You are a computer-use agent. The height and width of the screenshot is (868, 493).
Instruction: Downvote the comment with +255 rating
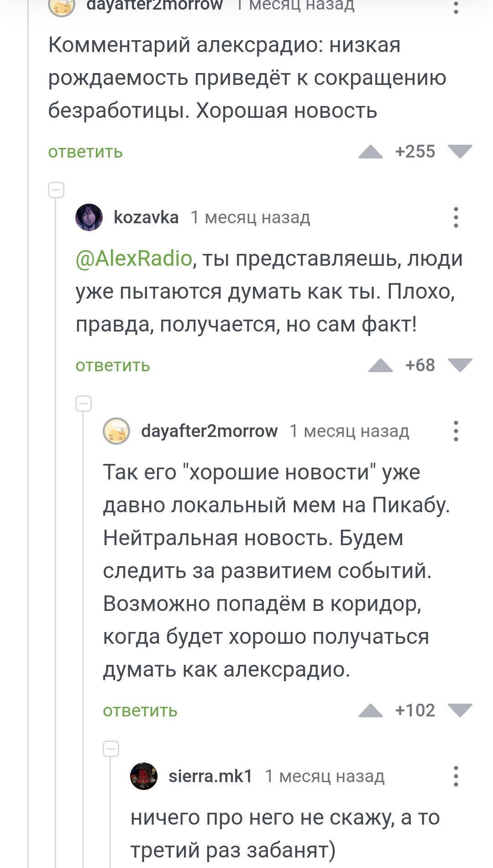[460, 152]
